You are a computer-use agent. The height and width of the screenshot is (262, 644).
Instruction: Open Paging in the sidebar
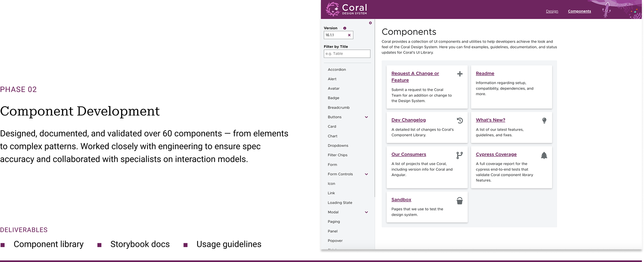pyautogui.click(x=334, y=221)
